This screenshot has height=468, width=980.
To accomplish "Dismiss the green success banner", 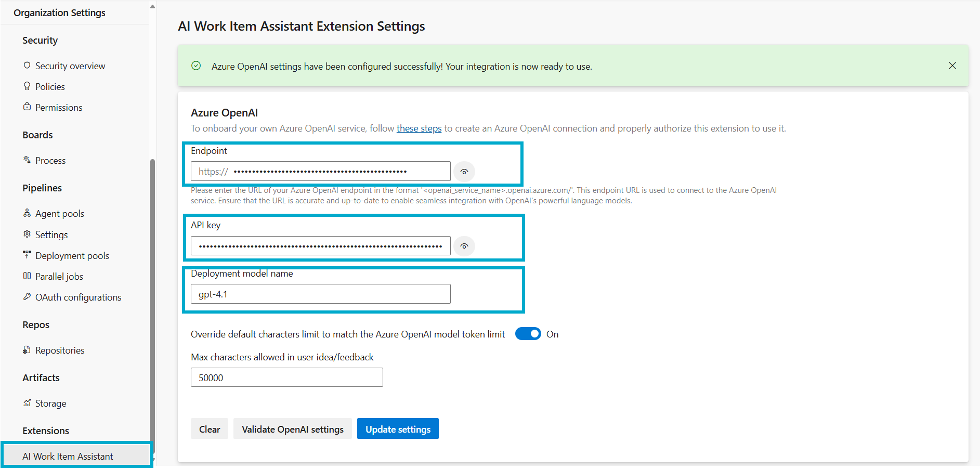I will pyautogui.click(x=952, y=66).
